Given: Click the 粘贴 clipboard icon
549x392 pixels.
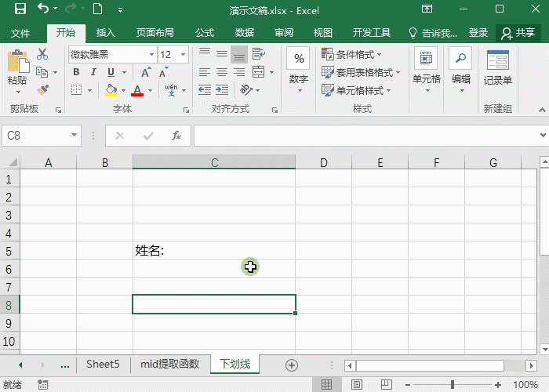Looking at the screenshot, I should [x=18, y=62].
